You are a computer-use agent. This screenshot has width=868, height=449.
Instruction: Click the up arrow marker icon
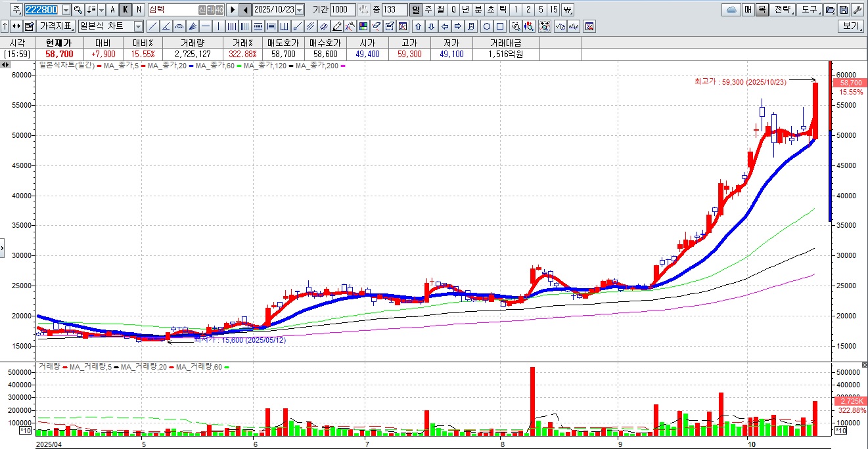pyautogui.click(x=419, y=26)
